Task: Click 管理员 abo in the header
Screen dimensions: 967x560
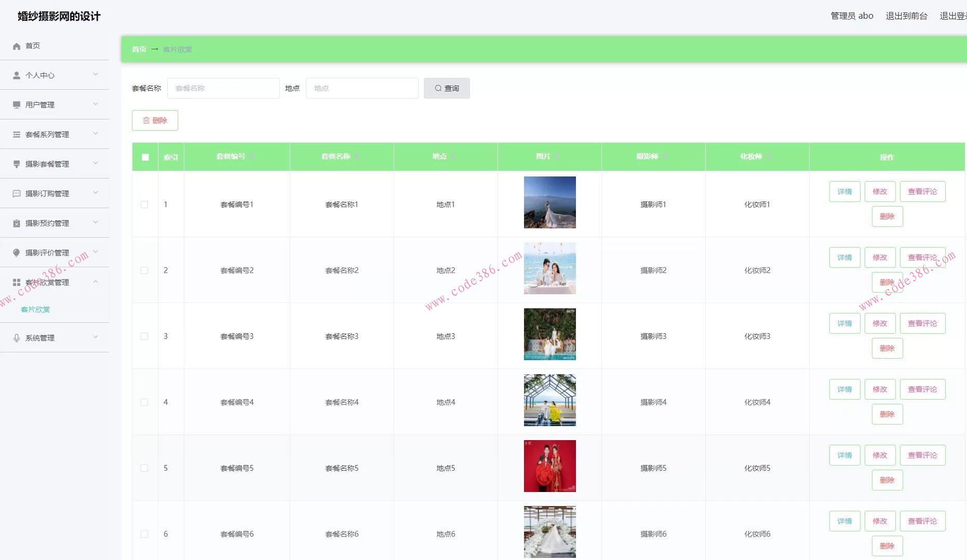Action: [852, 16]
